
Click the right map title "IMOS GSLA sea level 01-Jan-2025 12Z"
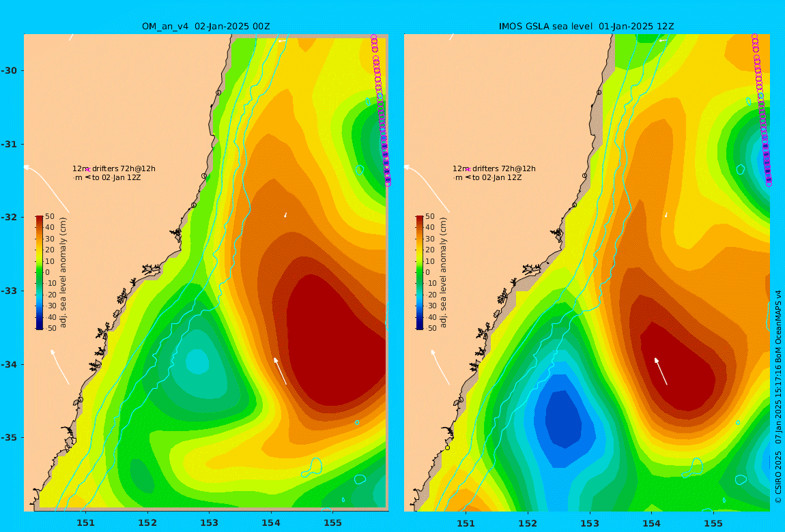[x=586, y=27]
